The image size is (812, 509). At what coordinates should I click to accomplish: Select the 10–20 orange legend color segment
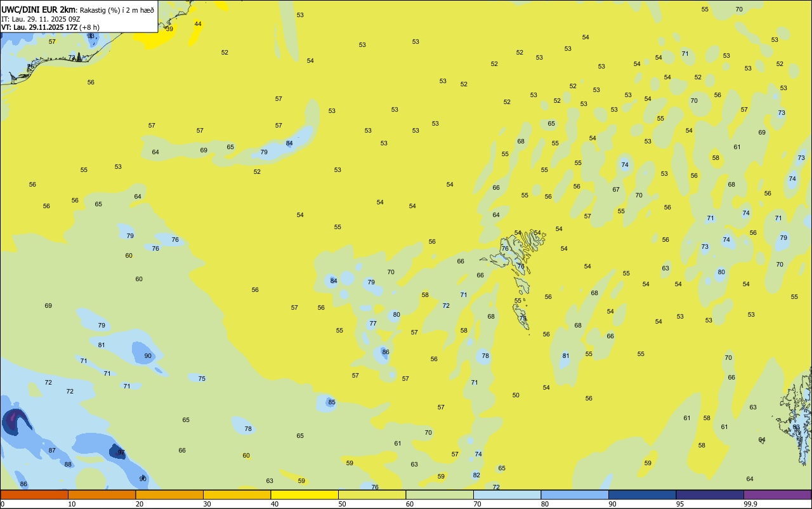[x=101, y=494]
